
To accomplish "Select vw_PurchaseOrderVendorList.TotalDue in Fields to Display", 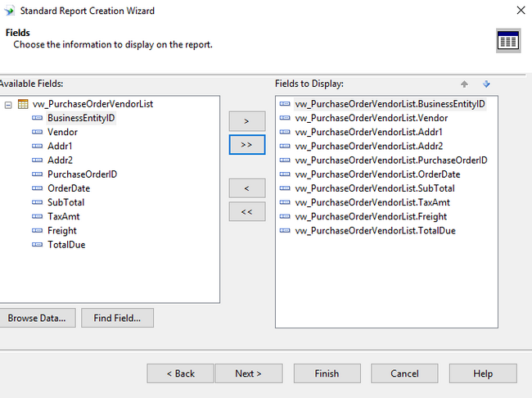I will point(375,231).
